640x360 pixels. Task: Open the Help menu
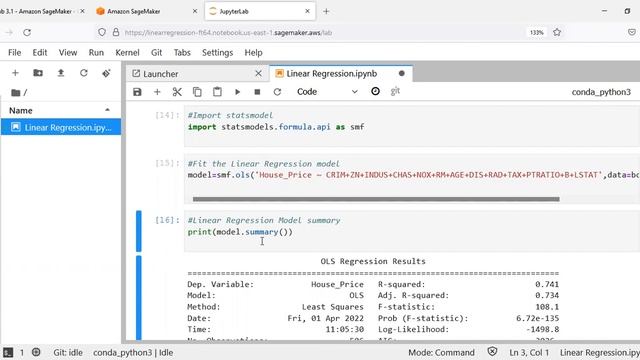pyautogui.click(x=253, y=53)
